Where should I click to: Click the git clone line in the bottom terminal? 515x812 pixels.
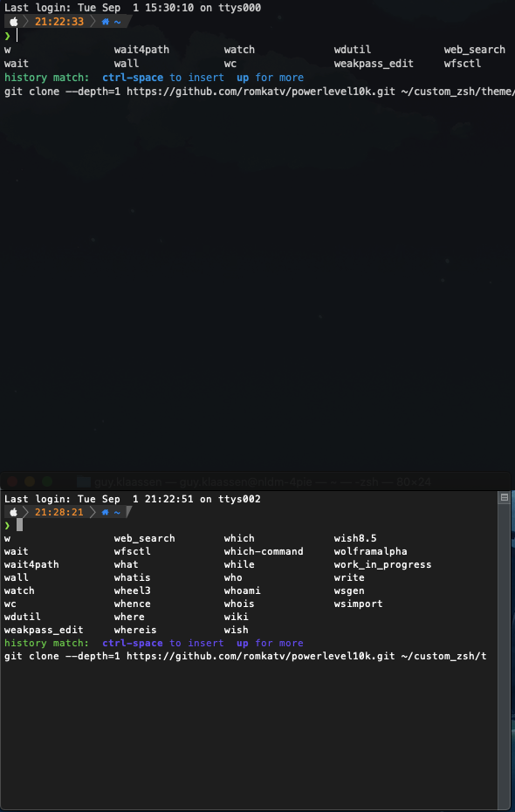(x=245, y=657)
